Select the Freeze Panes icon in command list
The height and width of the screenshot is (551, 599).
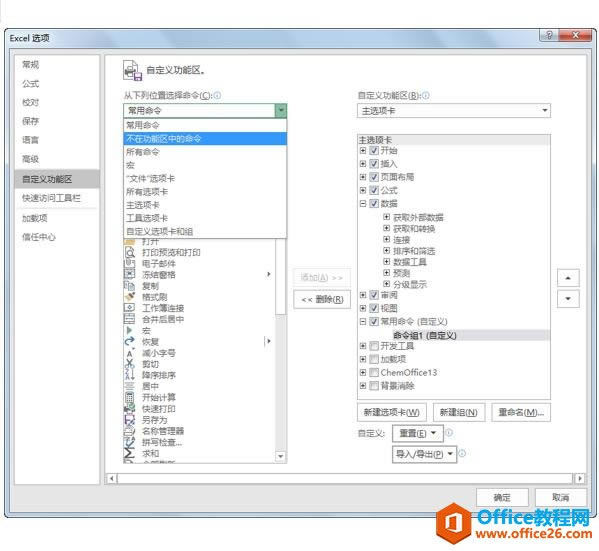click(130, 274)
